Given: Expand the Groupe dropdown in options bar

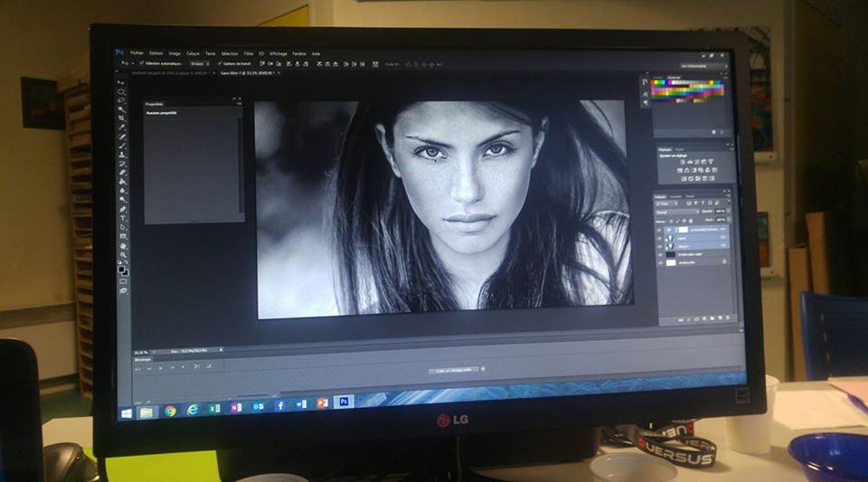Looking at the screenshot, I should tap(199, 64).
